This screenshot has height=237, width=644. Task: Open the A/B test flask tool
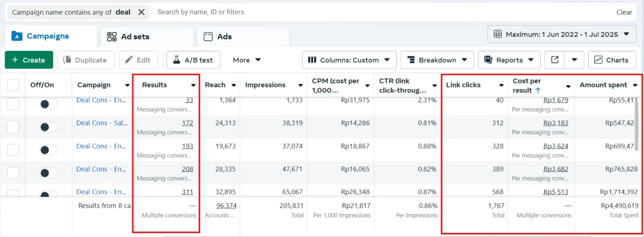pos(193,60)
